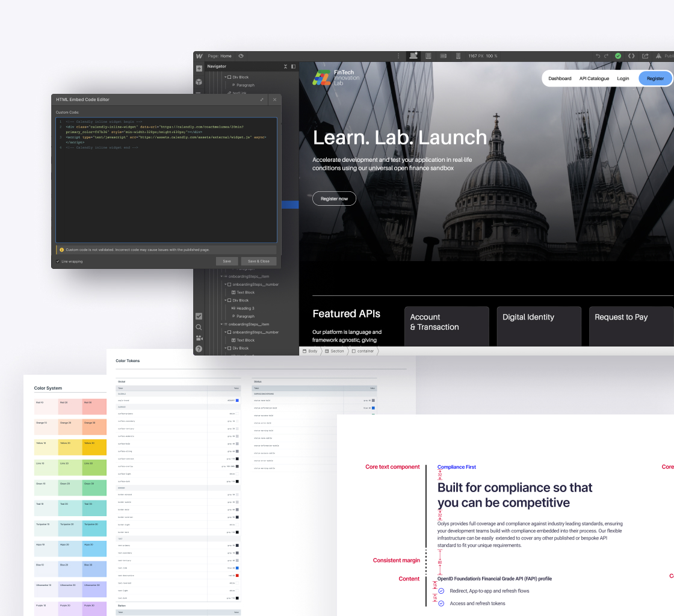Click the Color Tokens heading
Image resolution: width=674 pixels, height=616 pixels.
(128, 361)
